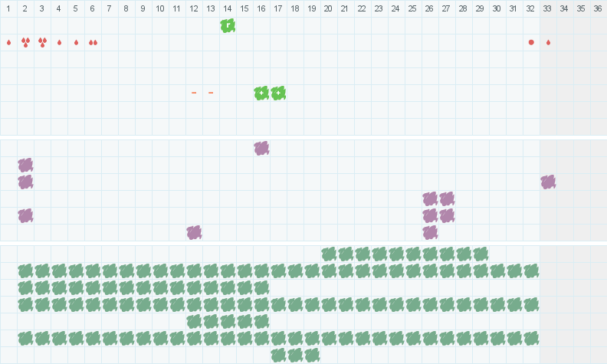Click the purple scribble on day 33
This screenshot has height=364, width=607.
point(548,182)
